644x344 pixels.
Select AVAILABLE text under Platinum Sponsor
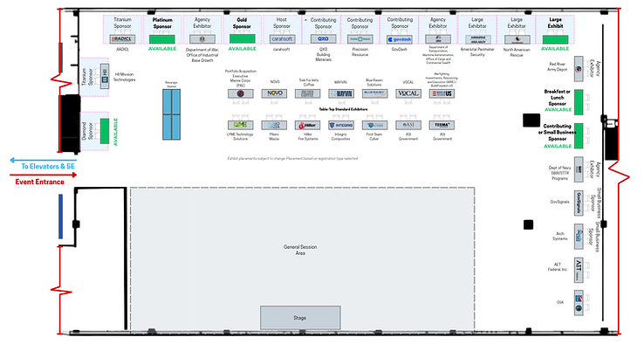tap(162, 49)
